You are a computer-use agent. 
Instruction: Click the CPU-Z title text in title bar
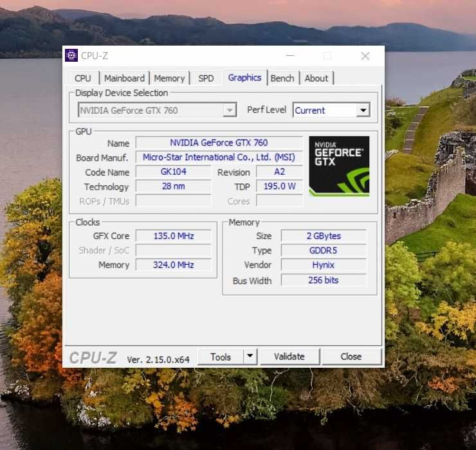coord(95,56)
